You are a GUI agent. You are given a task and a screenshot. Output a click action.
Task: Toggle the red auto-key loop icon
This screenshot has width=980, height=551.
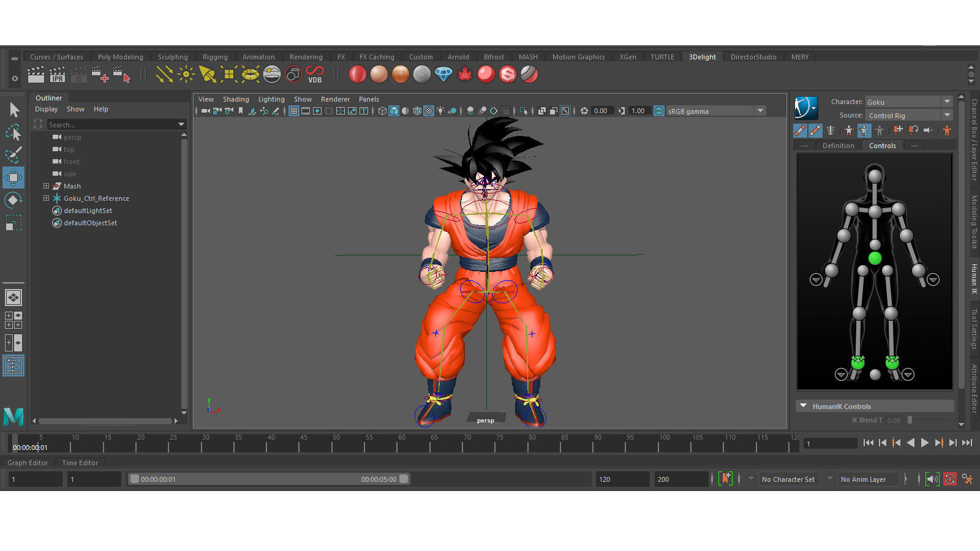(x=949, y=479)
